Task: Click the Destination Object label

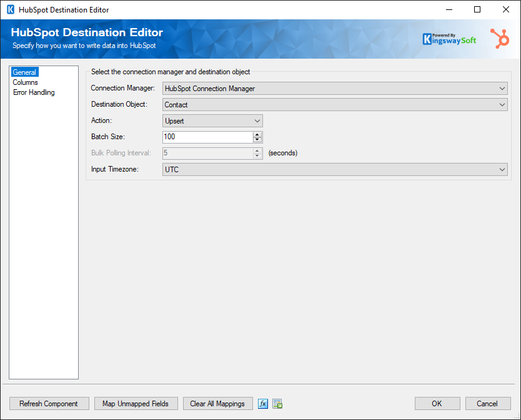Action: (119, 104)
